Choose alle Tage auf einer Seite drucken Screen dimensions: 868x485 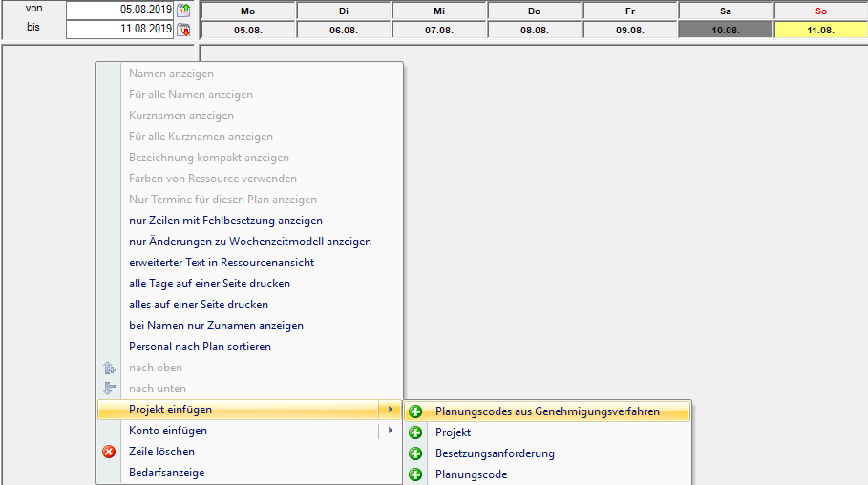click(209, 284)
